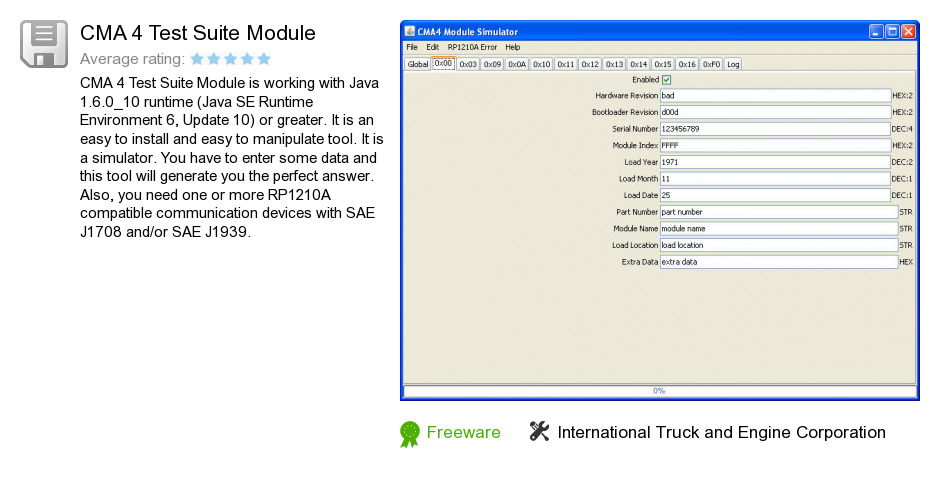Image resolution: width=940 pixels, height=478 pixels.
Task: Open the File menu
Action: 412,47
